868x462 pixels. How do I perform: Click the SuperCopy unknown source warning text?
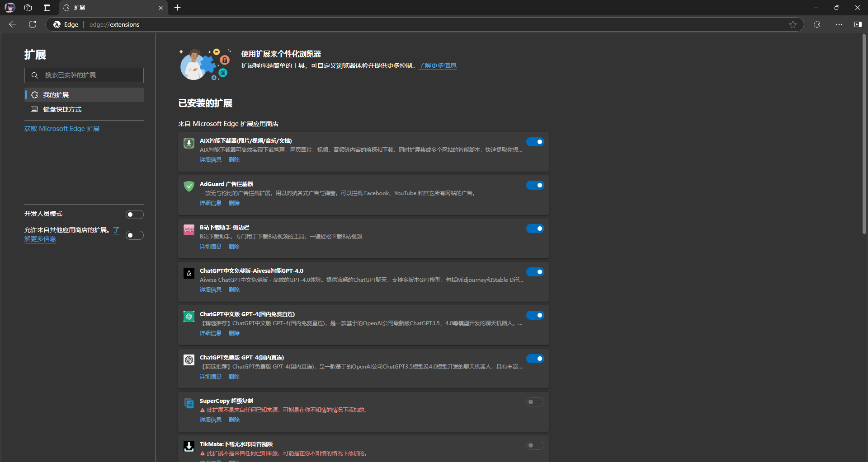pos(287,410)
